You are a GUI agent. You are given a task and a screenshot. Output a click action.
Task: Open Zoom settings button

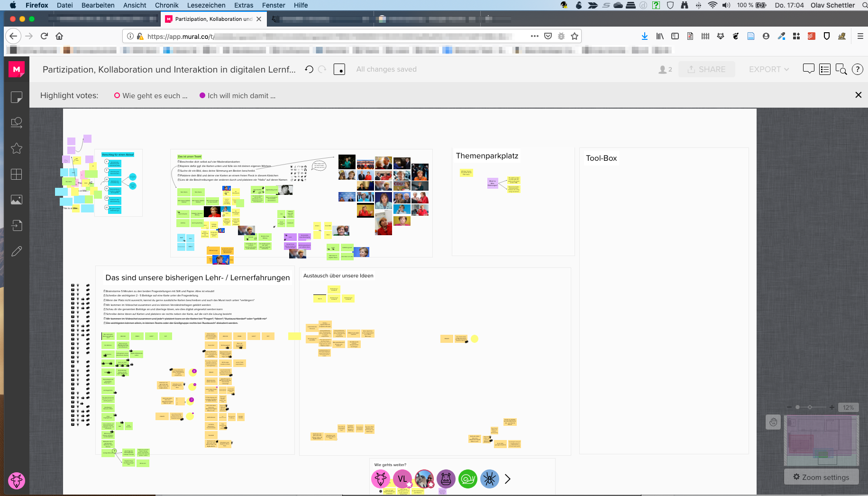[x=821, y=477]
